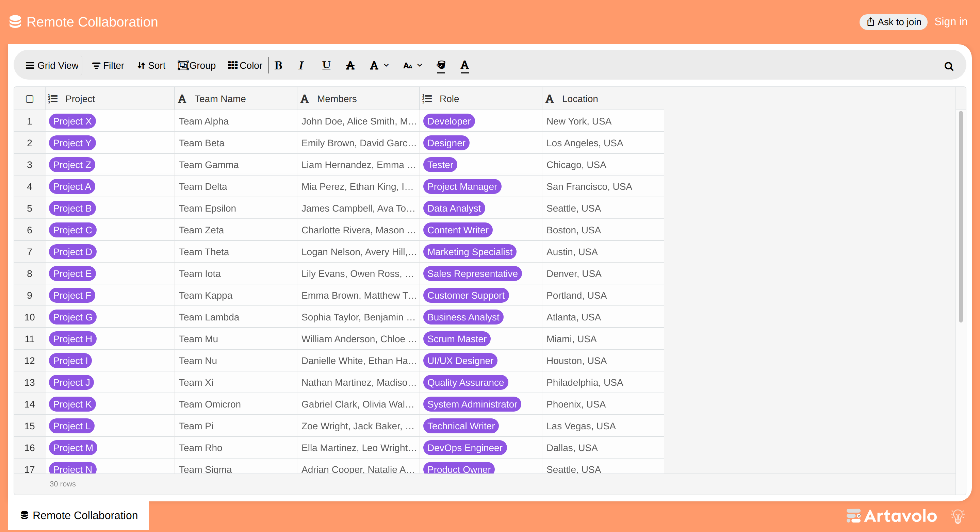Image resolution: width=980 pixels, height=532 pixels.
Task: Click the Italic formatting icon
Action: [x=301, y=65]
